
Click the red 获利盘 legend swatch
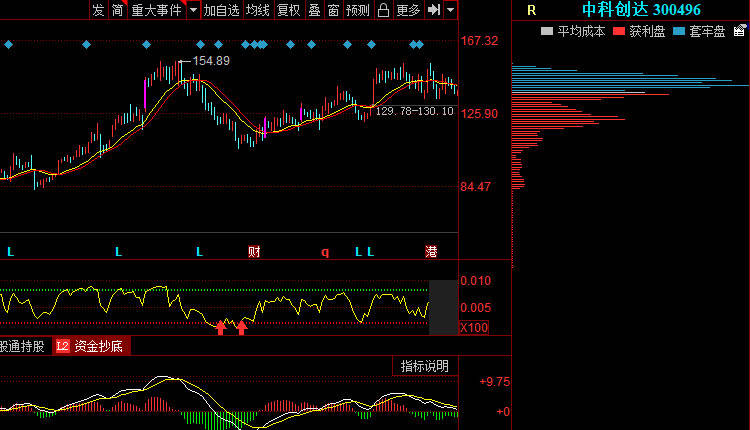coord(619,32)
